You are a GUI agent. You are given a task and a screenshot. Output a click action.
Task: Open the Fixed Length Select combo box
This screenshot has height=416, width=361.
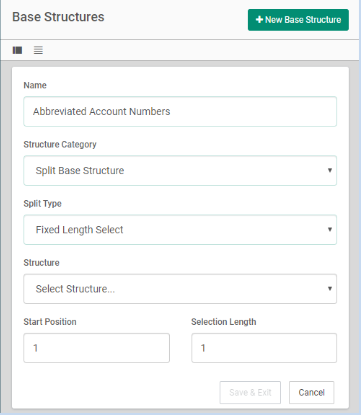(180, 230)
